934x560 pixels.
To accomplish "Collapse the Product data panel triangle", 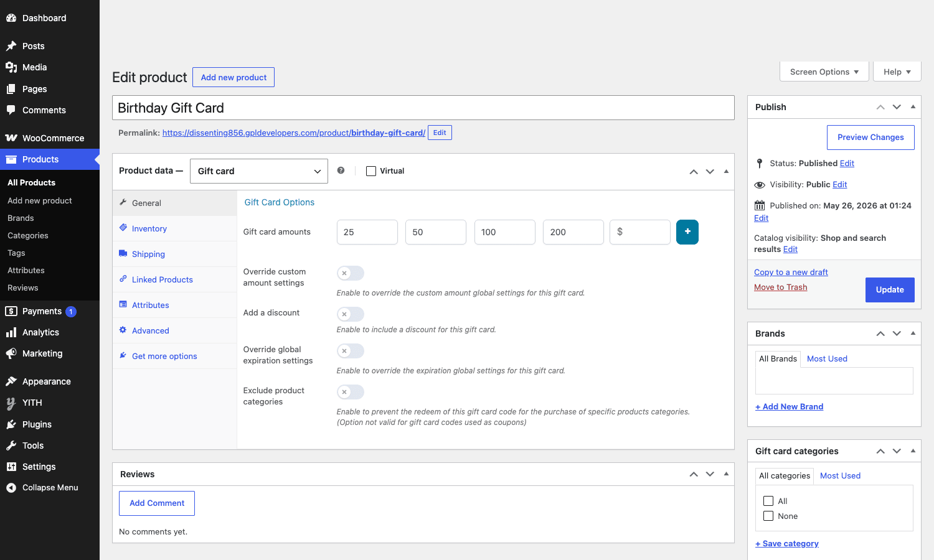I will (726, 171).
